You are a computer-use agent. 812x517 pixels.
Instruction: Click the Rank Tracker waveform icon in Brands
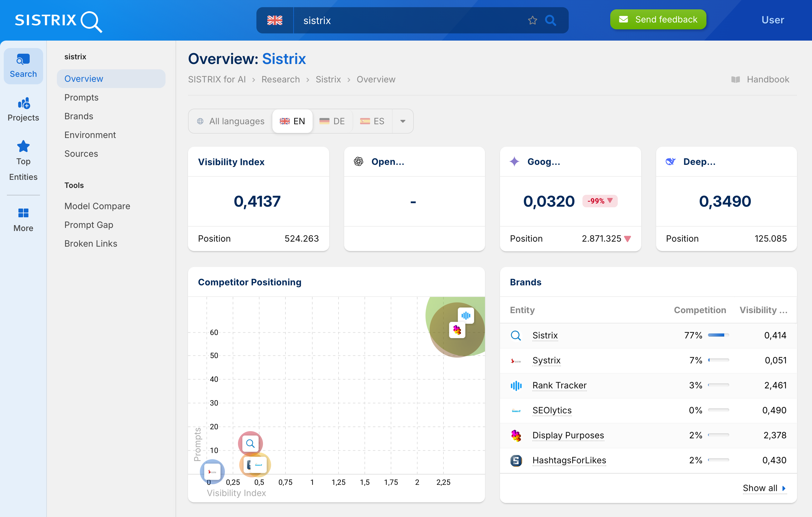tap(516, 386)
